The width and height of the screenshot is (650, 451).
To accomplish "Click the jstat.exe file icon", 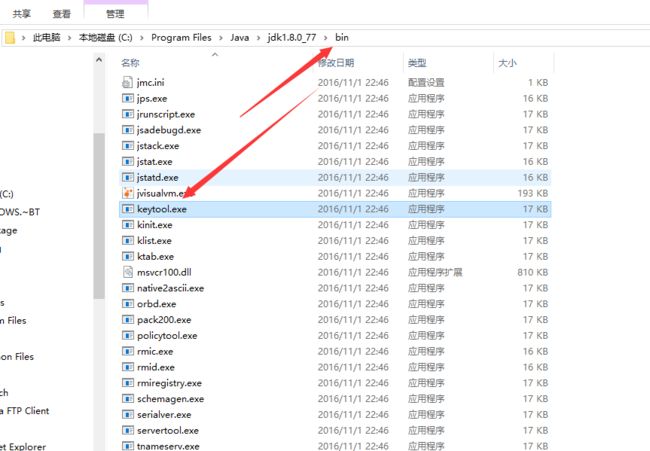I will pos(127,161).
